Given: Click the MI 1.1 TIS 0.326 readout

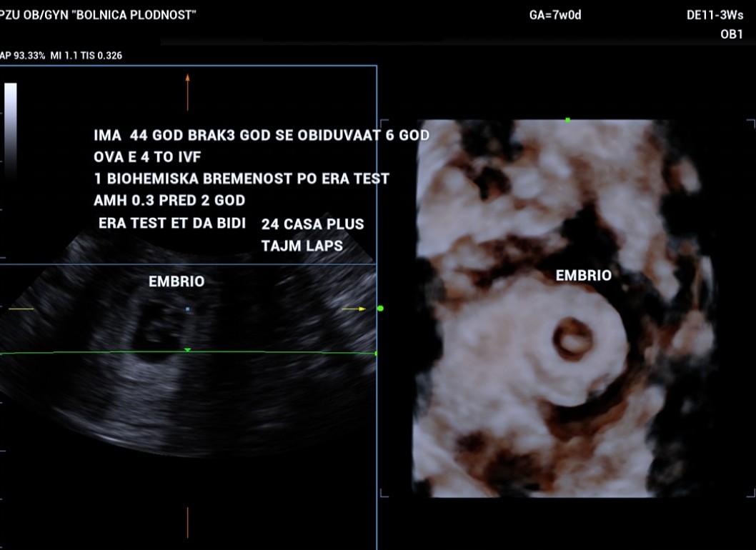Looking at the screenshot, I should [86, 56].
